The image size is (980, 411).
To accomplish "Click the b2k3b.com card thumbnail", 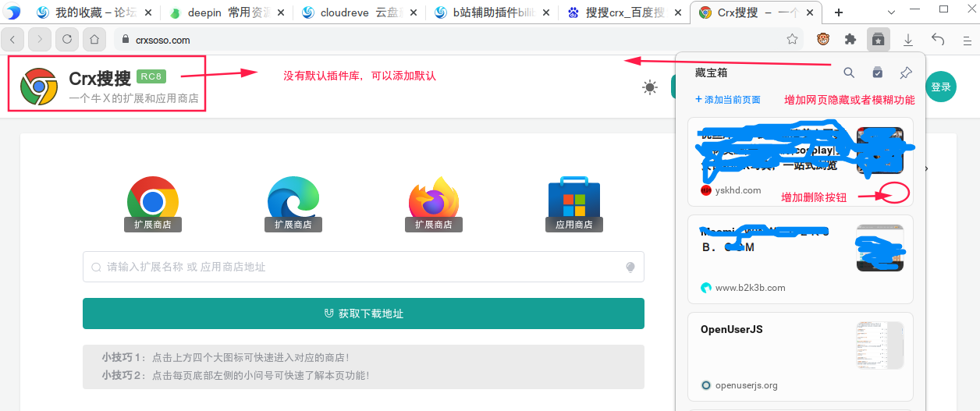I will [x=880, y=248].
